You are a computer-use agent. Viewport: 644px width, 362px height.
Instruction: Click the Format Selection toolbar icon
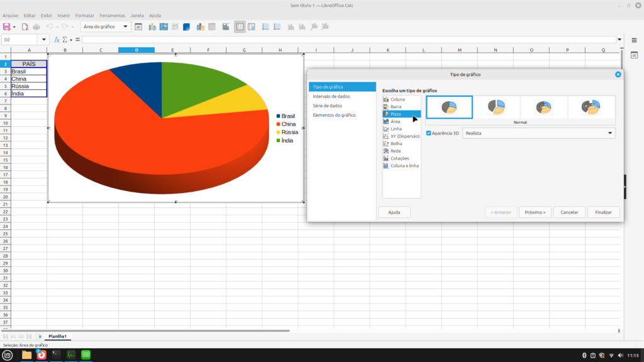pyautogui.click(x=138, y=27)
